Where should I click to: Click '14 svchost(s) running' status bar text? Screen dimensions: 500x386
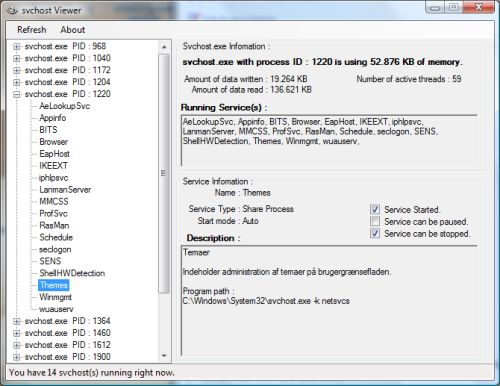click(x=92, y=373)
